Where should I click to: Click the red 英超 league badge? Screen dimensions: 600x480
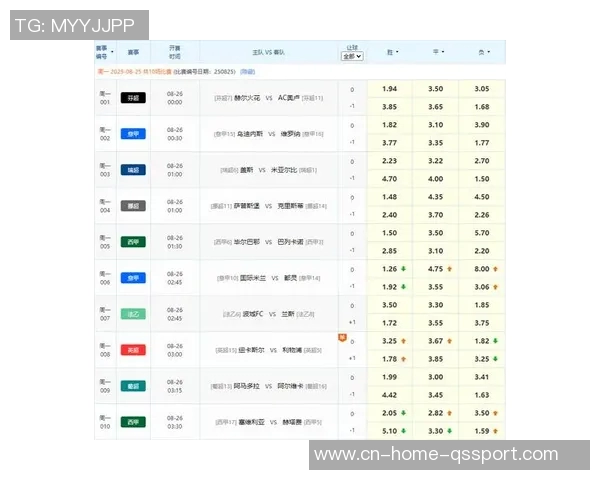pyautogui.click(x=133, y=350)
